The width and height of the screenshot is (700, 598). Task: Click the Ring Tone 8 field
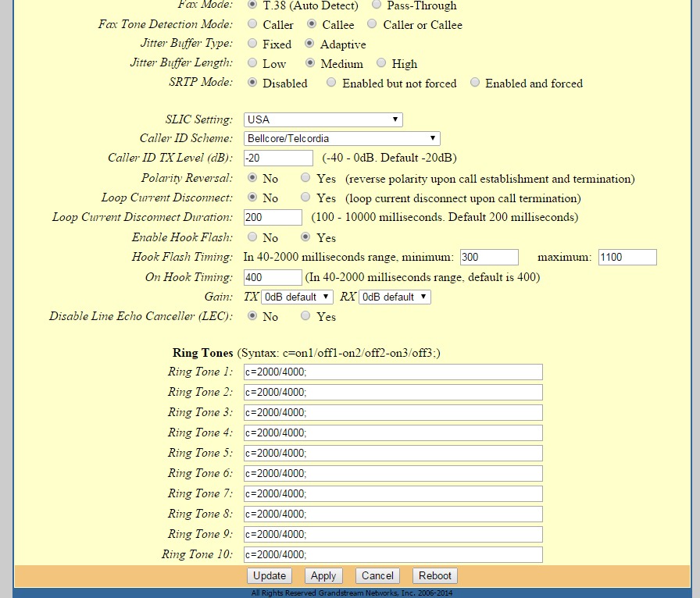pos(393,514)
